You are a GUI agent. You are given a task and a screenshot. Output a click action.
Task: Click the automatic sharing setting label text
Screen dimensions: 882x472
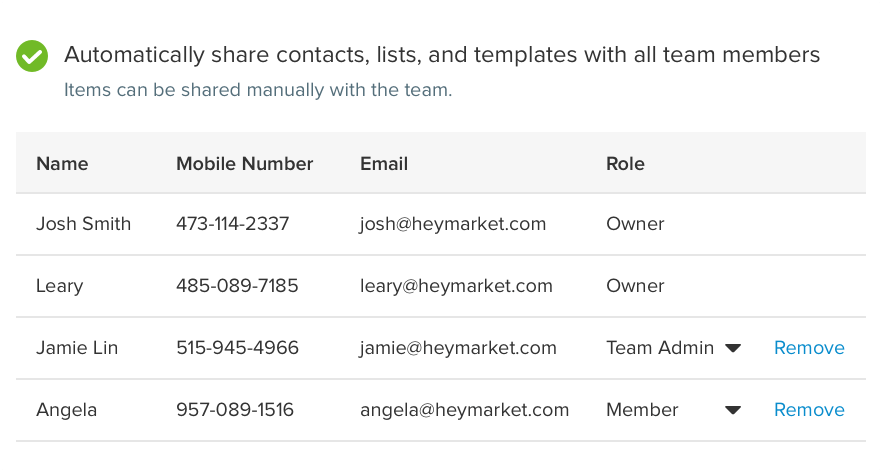point(442,55)
